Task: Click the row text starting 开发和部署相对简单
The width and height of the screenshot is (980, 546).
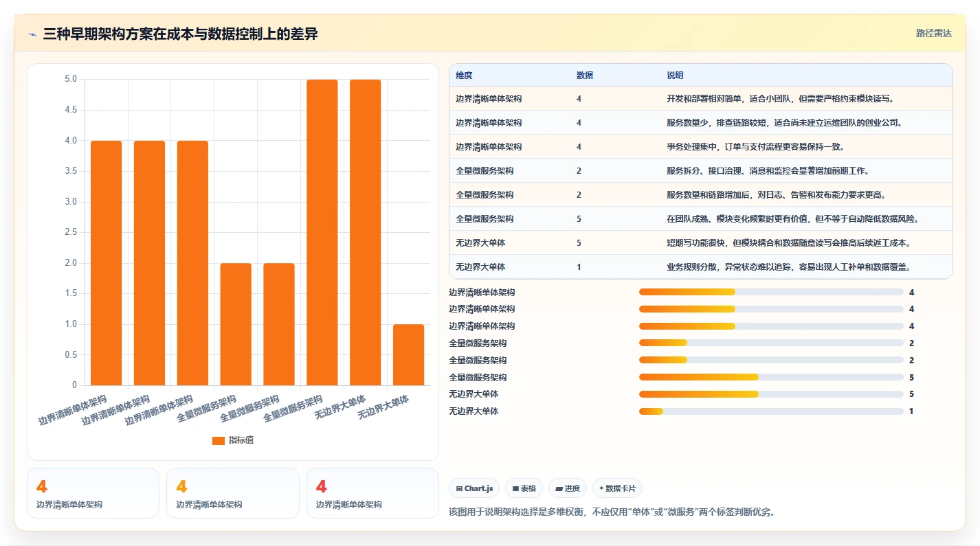Action: coord(780,99)
